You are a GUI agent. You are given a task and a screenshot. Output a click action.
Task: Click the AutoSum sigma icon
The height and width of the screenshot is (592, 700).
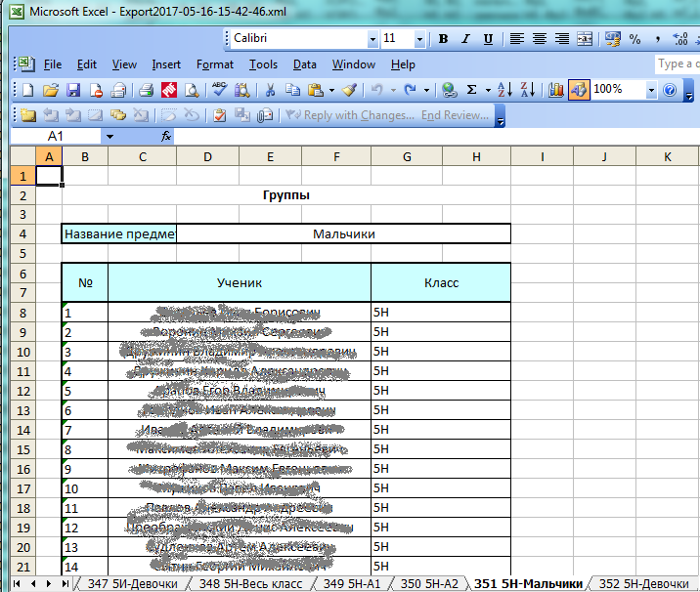(473, 90)
